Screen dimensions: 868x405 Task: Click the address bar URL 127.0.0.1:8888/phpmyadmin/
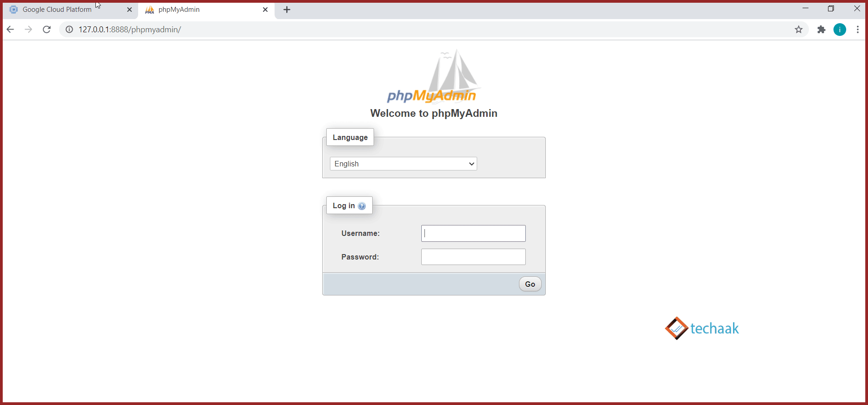(130, 30)
